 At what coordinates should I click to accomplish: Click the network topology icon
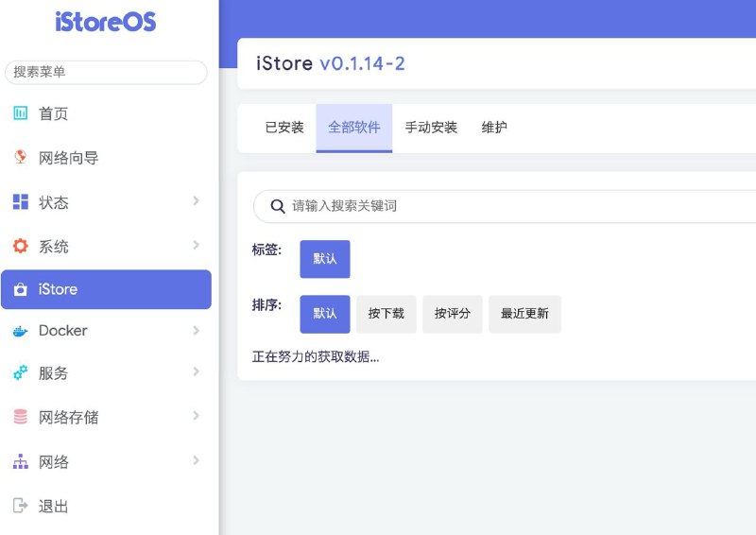coord(20,461)
